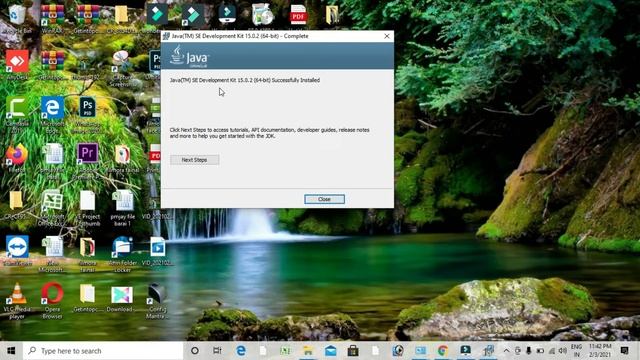Open File Explorer from the taskbar
The image size is (640, 360).
[308, 351]
